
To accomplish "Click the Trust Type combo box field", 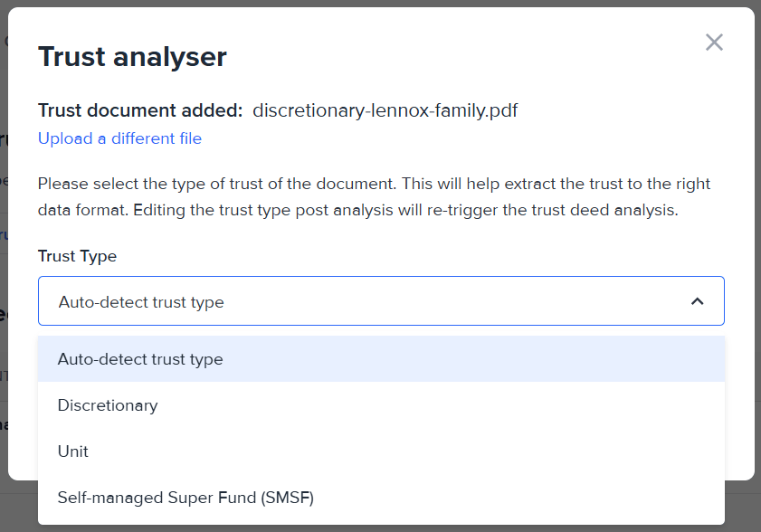I will [x=381, y=301].
